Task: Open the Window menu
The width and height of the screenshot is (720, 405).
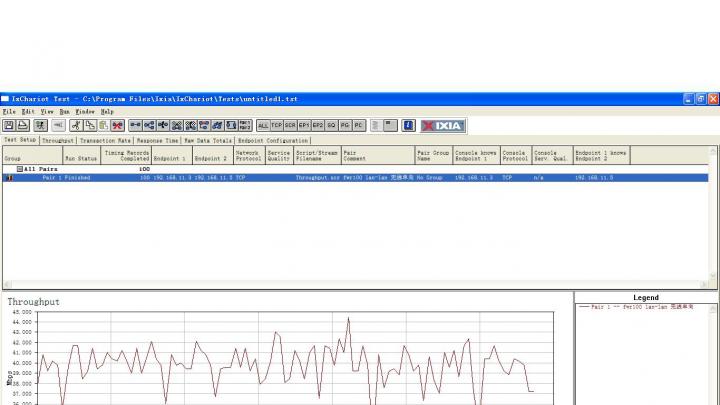Action: pyautogui.click(x=85, y=112)
